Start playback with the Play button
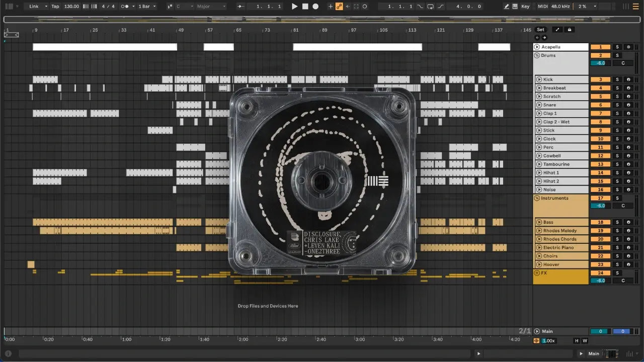644x362 pixels. tap(295, 7)
